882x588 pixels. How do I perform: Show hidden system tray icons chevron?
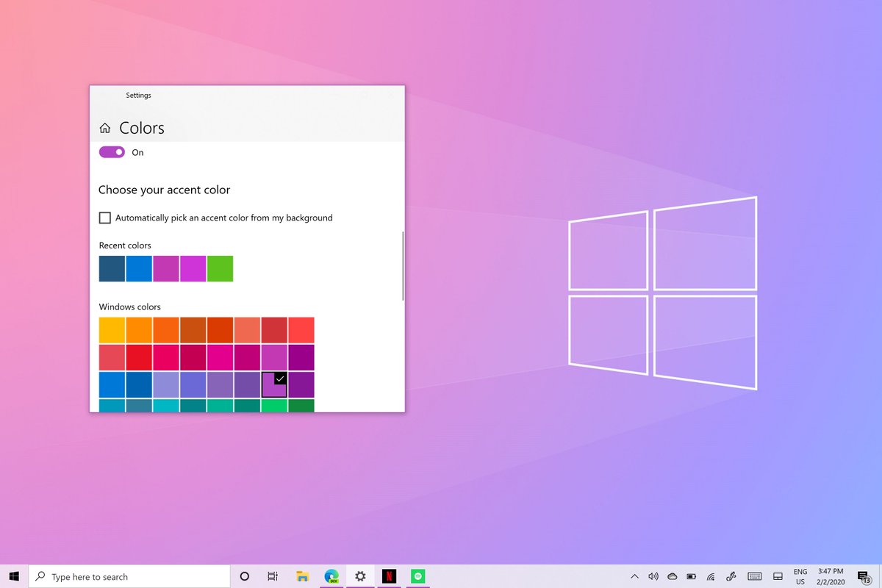(634, 576)
